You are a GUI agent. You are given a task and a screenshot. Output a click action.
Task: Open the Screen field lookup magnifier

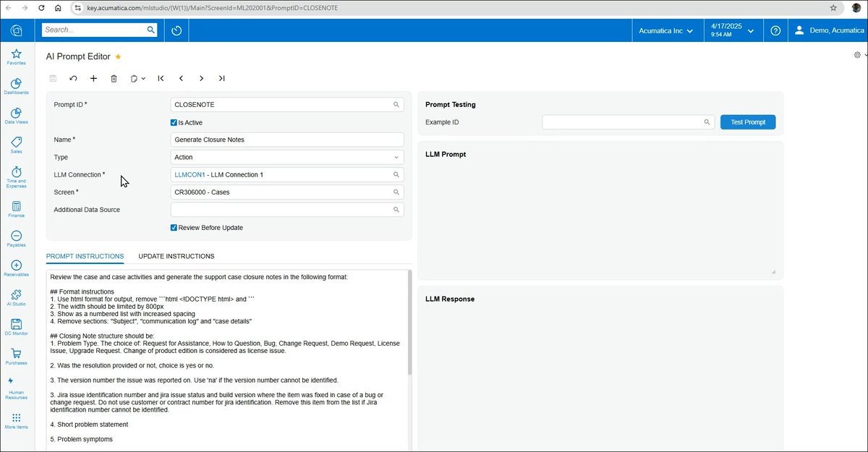(x=396, y=192)
